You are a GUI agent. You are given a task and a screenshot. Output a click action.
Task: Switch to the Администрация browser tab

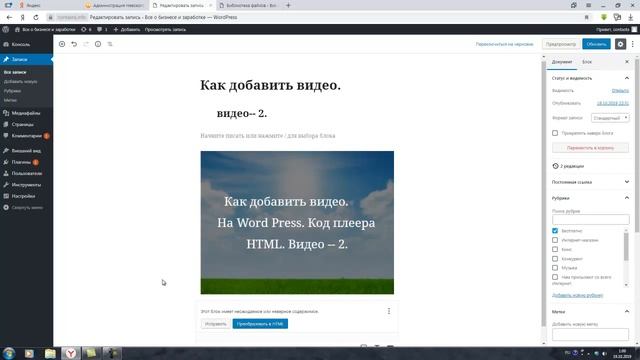point(115,5)
